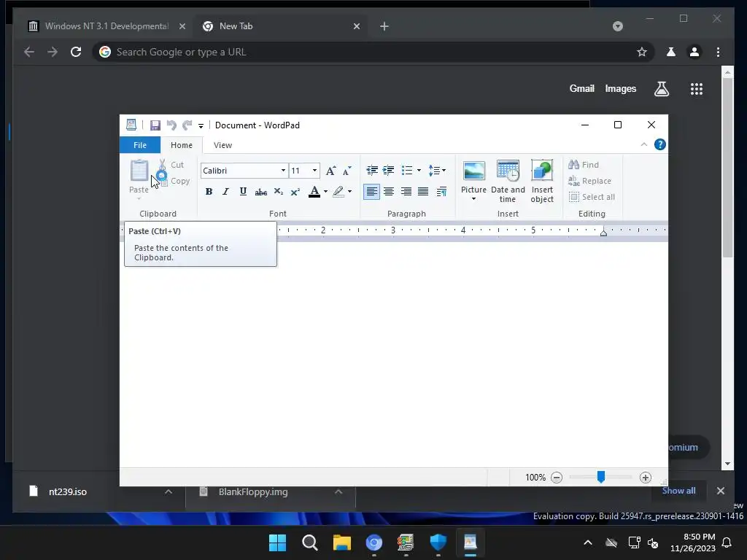Open the line spacing dropdown
Image resolution: width=747 pixels, height=560 pixels.
(437, 170)
